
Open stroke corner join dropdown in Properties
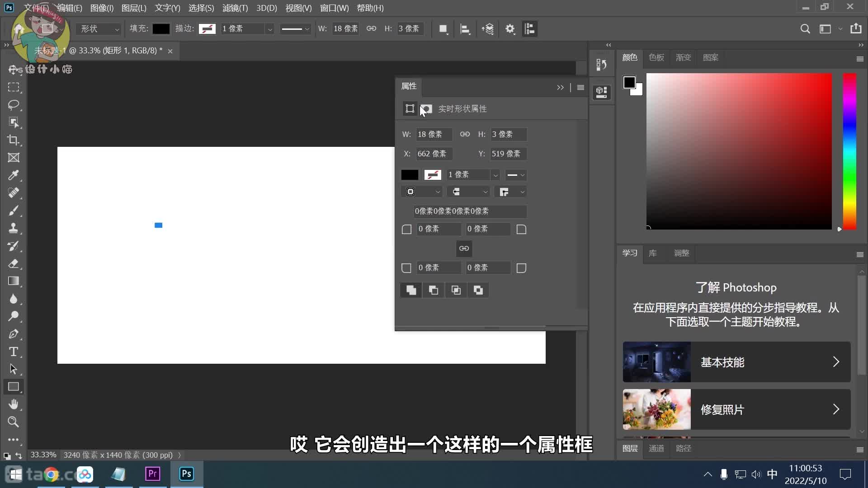[x=511, y=192]
